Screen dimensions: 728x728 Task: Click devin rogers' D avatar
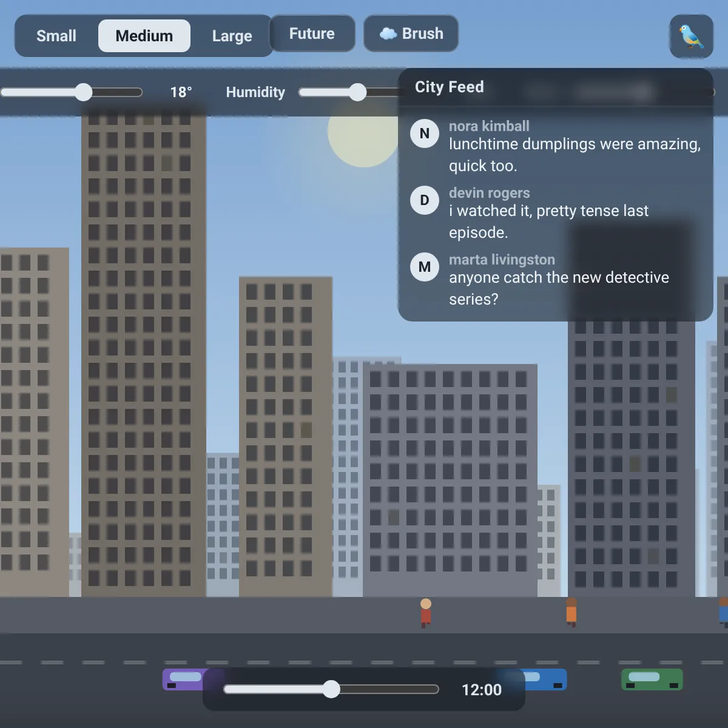click(425, 200)
